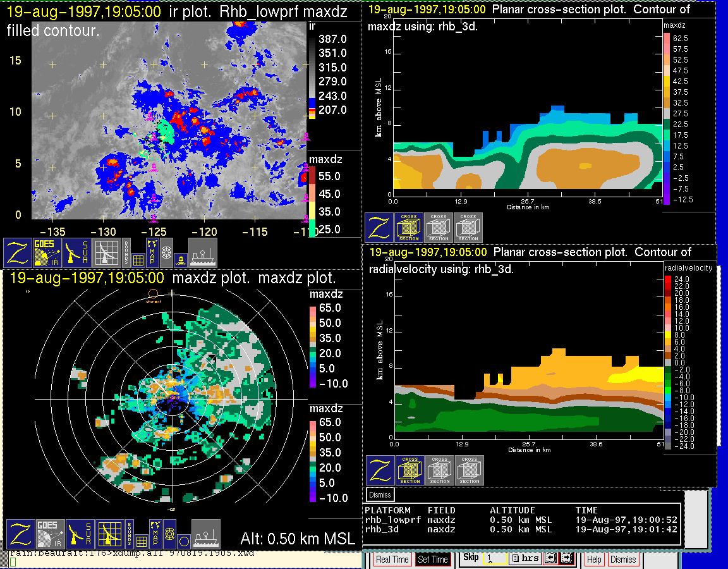Viewport: 728px width, 569px height.
Task: Open the hrs time unit dropdown
Action: pos(525,559)
